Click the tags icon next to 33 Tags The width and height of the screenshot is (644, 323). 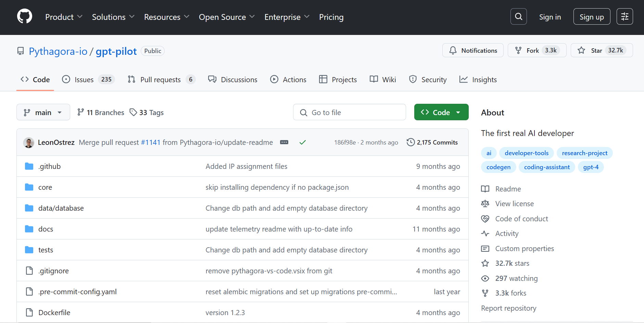click(133, 112)
